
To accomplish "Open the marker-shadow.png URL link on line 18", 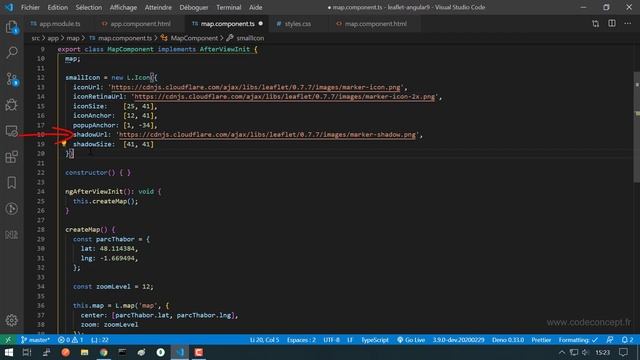I will [x=267, y=135].
